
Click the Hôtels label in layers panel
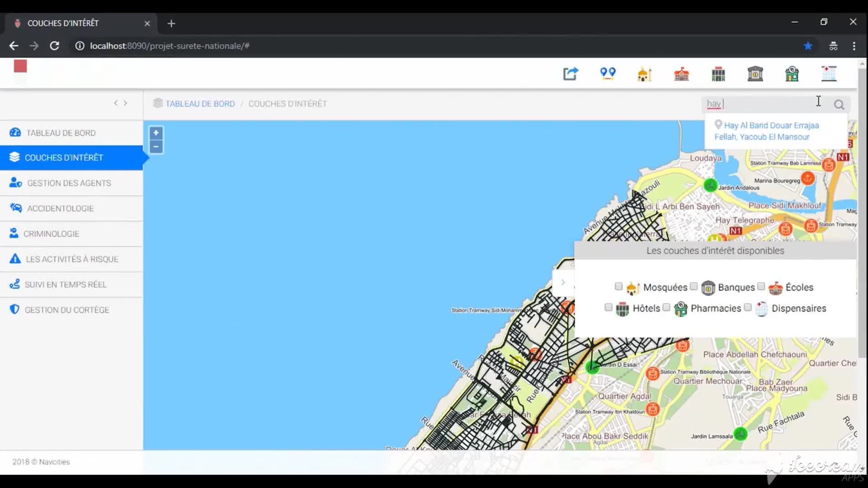[x=646, y=308]
